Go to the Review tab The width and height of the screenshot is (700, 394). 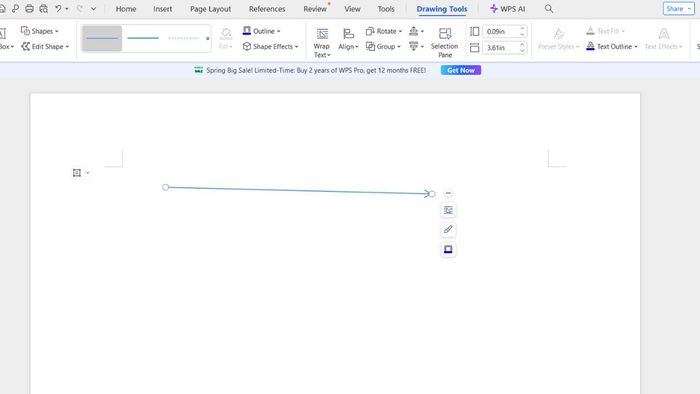315,9
